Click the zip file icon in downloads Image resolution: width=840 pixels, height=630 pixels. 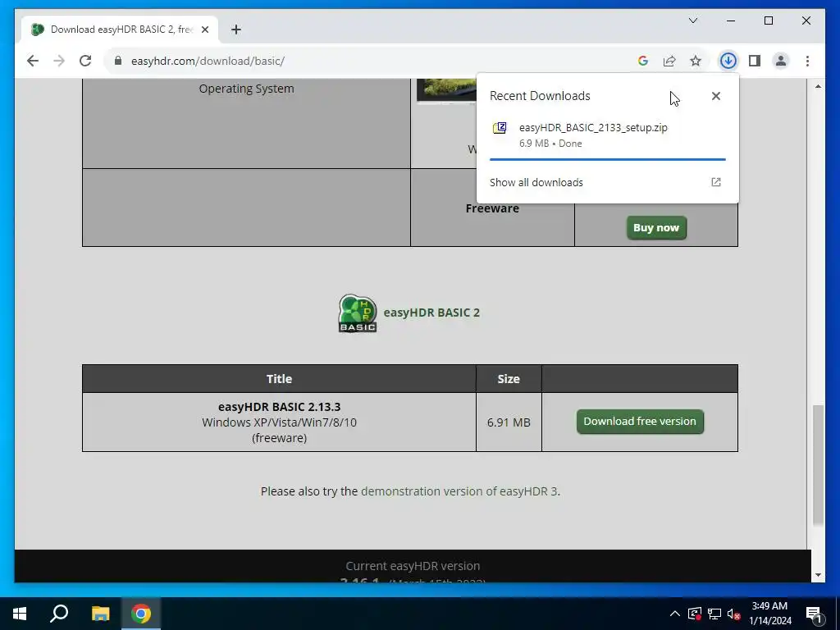point(500,128)
